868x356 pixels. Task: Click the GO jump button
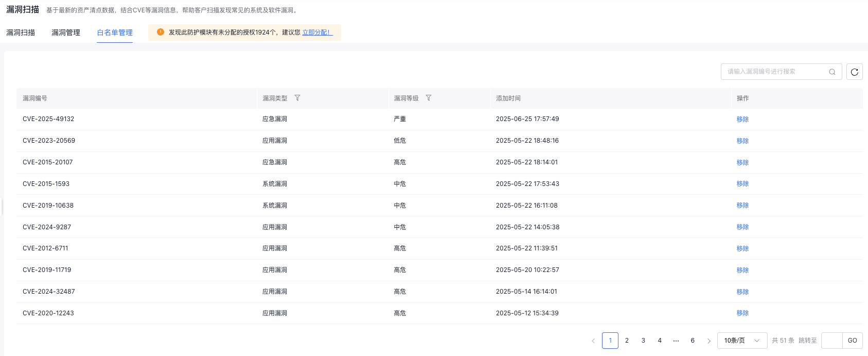point(853,341)
